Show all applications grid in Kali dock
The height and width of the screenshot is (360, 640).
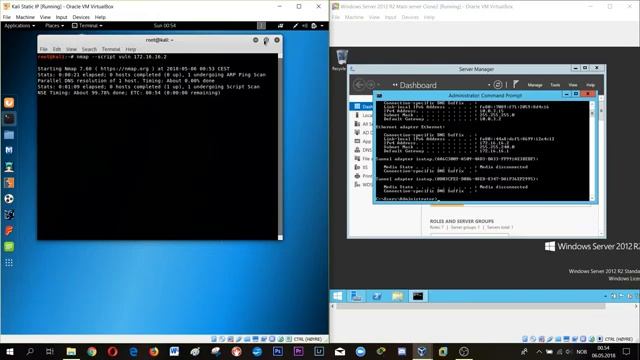click(9, 262)
